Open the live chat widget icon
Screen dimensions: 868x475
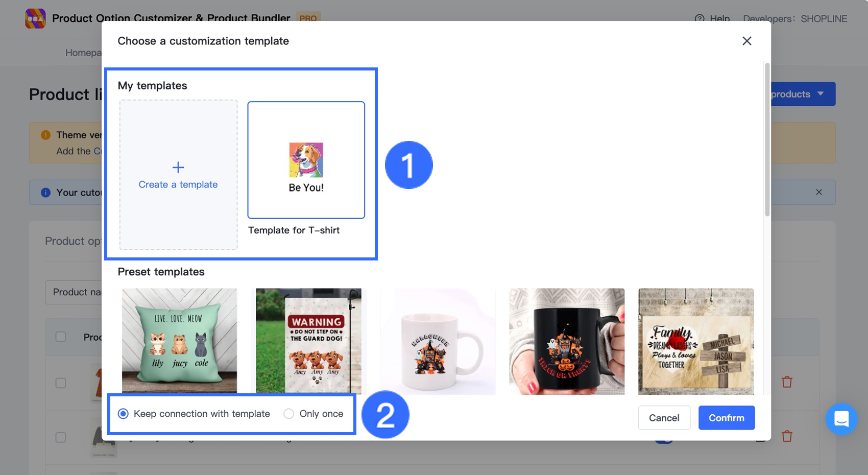click(841, 419)
